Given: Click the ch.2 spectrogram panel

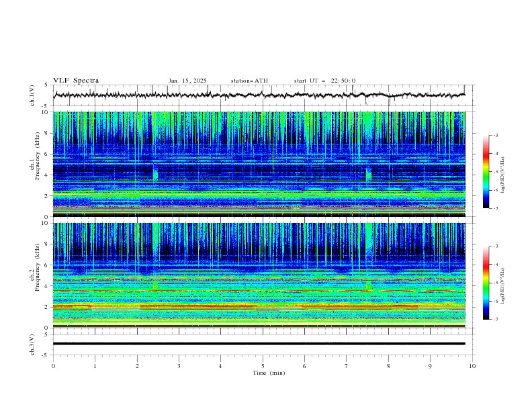Looking at the screenshot, I should (259, 275).
